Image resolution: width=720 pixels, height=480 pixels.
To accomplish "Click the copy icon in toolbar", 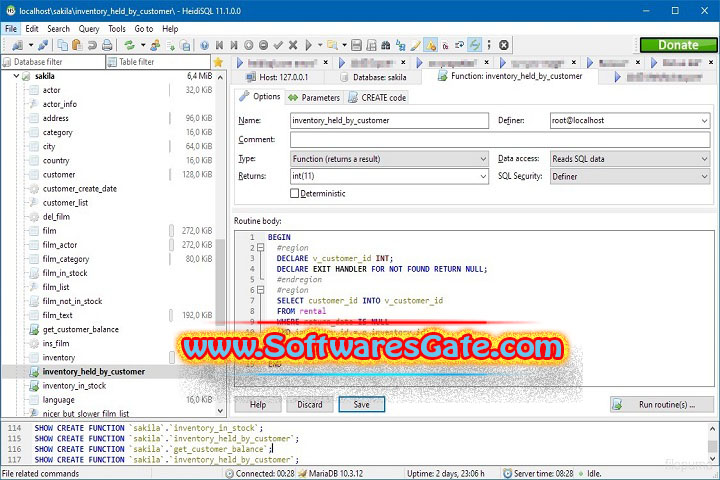I will coord(62,45).
